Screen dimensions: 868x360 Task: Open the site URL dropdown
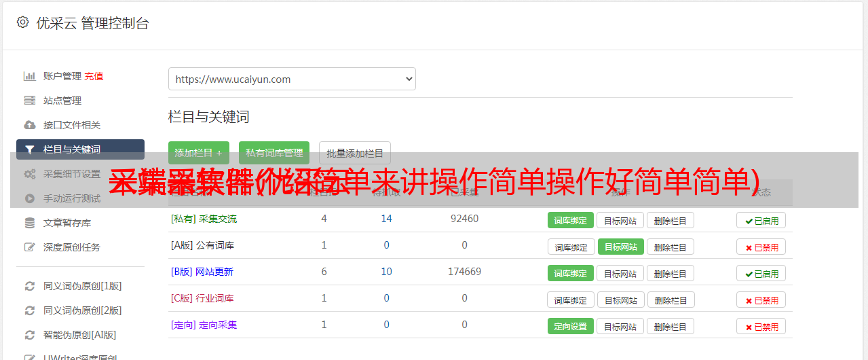tap(292, 79)
